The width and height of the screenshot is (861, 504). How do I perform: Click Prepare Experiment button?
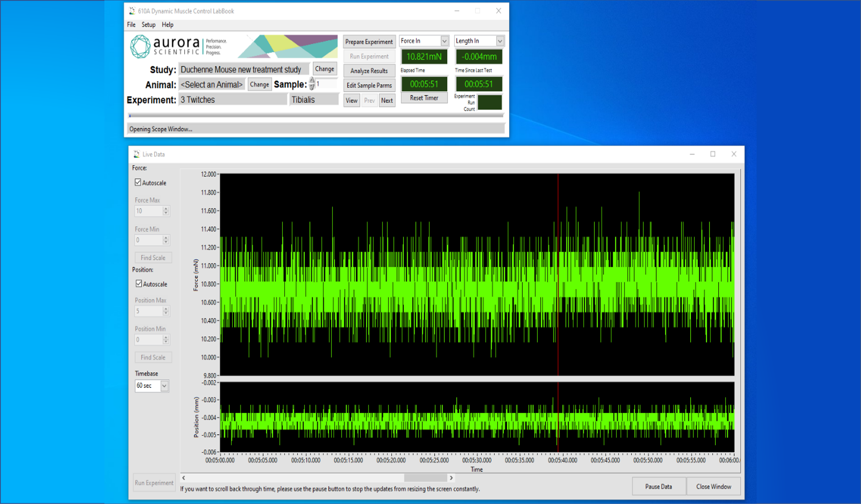(369, 42)
